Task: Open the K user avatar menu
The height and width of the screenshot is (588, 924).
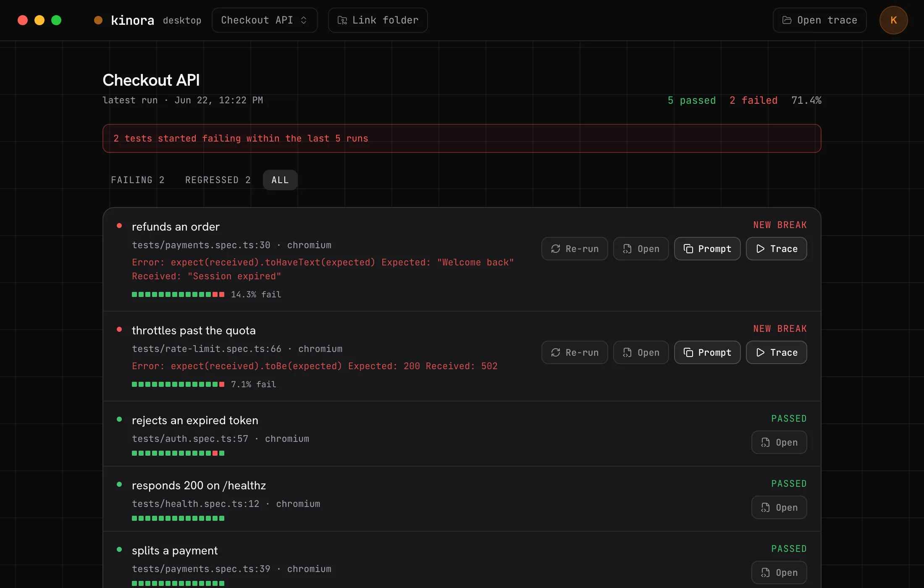Action: 894,20
